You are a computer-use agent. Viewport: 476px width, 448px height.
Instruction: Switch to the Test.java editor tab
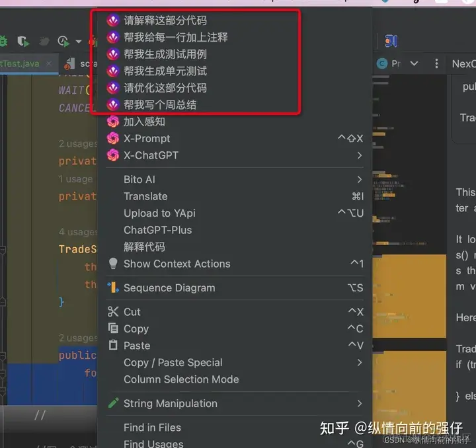pyautogui.click(x=20, y=63)
